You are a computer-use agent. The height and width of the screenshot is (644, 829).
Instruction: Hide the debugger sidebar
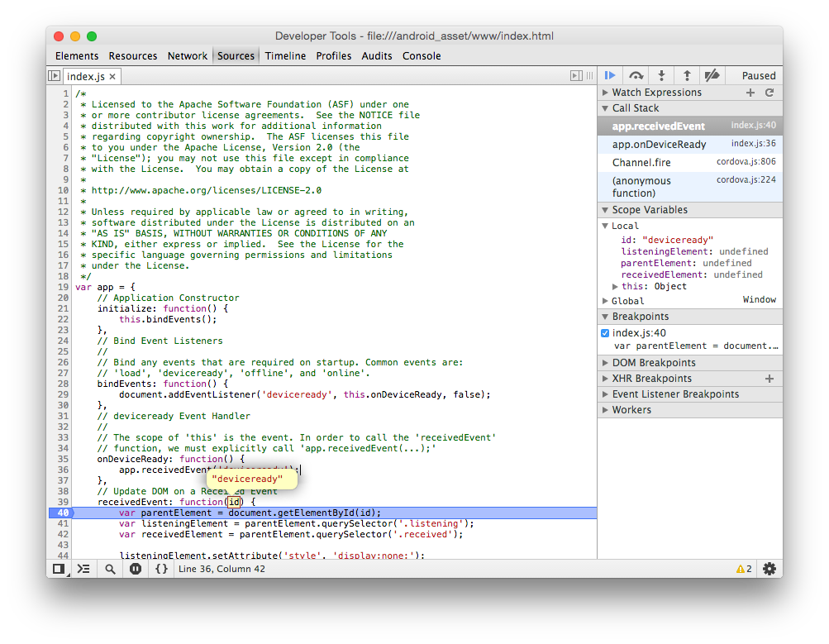coord(576,76)
